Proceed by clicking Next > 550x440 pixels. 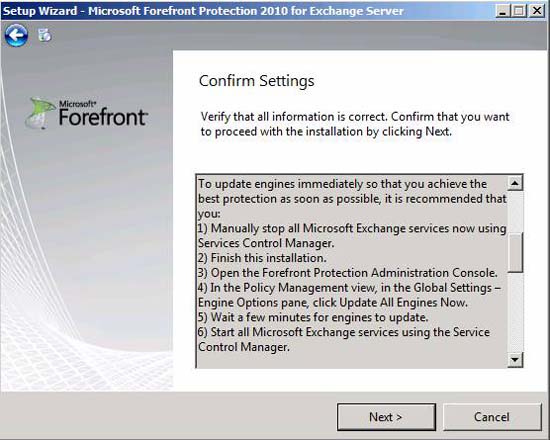point(386,417)
